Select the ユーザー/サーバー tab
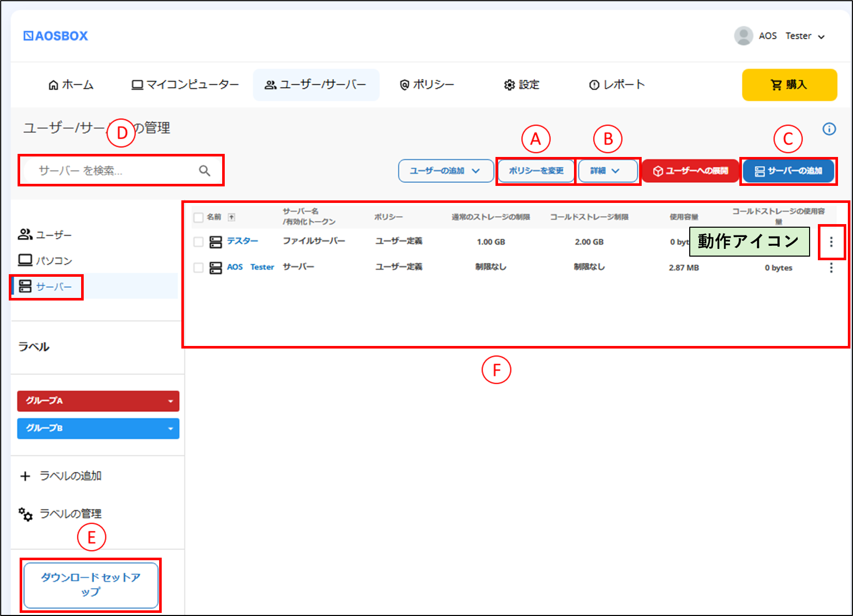This screenshot has width=853, height=616. coord(316,85)
